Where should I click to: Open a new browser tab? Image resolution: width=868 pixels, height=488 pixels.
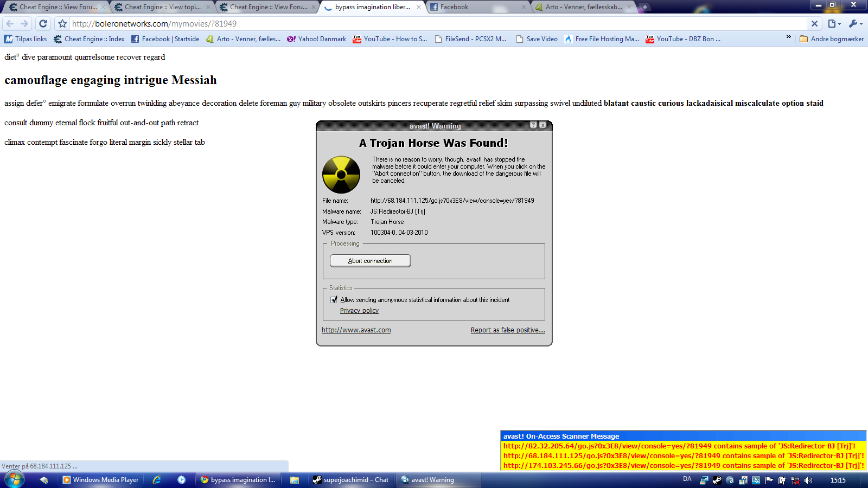[644, 7]
